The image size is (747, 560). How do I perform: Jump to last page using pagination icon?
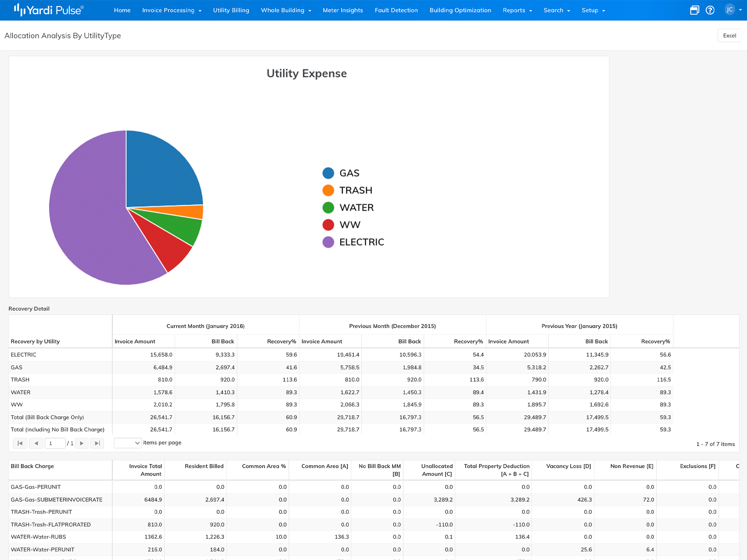(x=97, y=443)
